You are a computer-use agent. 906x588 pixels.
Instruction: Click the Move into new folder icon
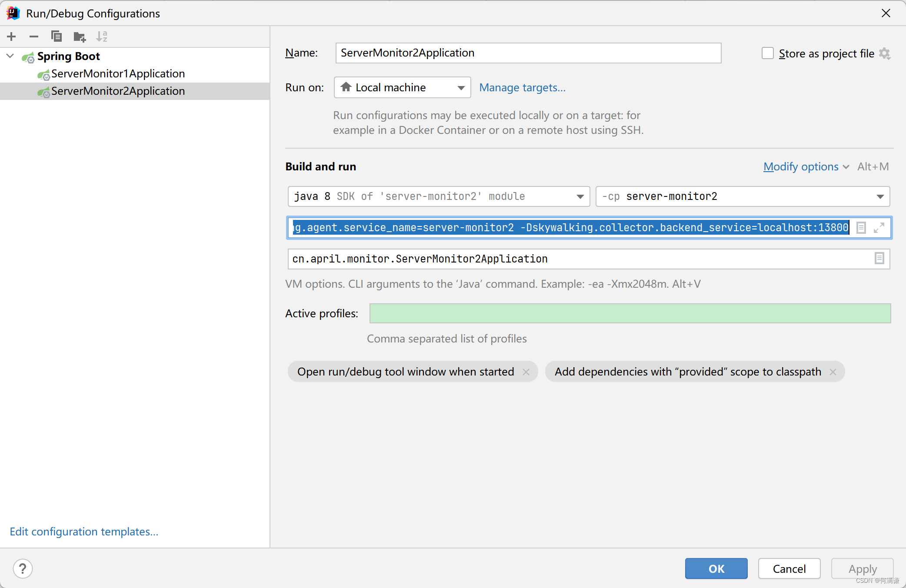tap(79, 37)
